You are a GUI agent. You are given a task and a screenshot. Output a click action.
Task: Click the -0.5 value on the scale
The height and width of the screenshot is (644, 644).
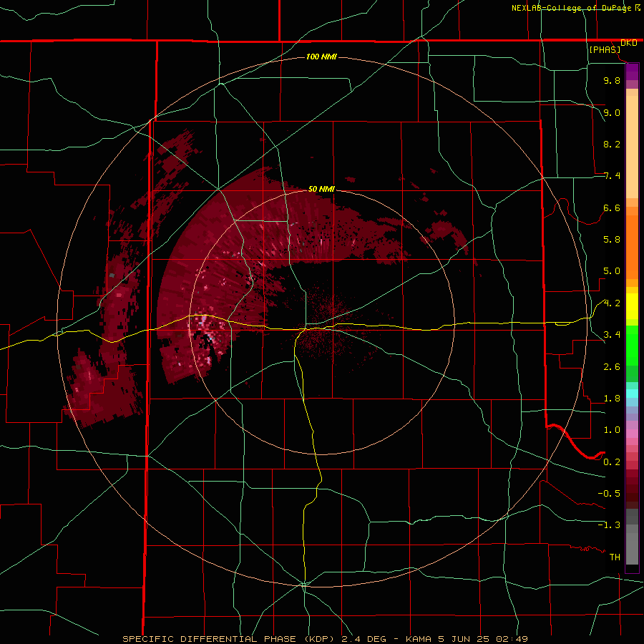[x=609, y=494]
